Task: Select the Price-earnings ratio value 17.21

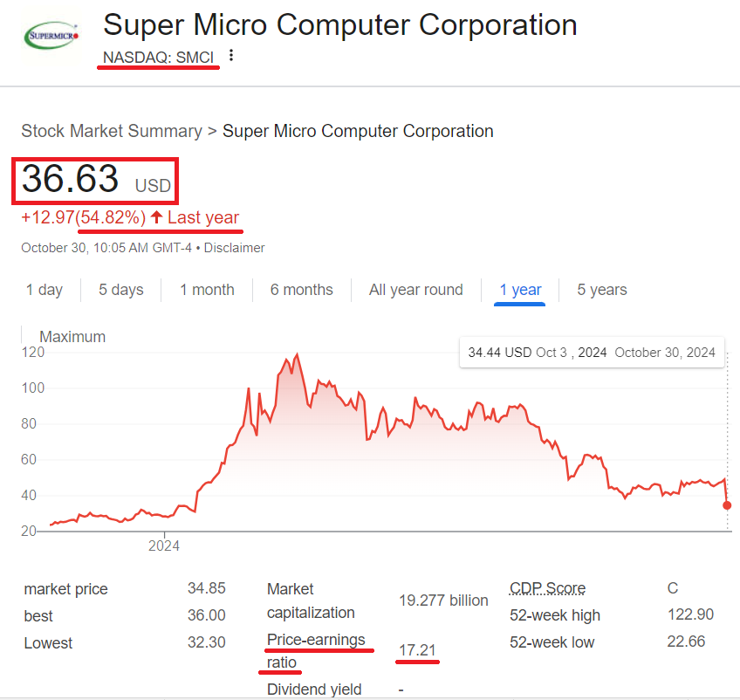Action: 416,650
